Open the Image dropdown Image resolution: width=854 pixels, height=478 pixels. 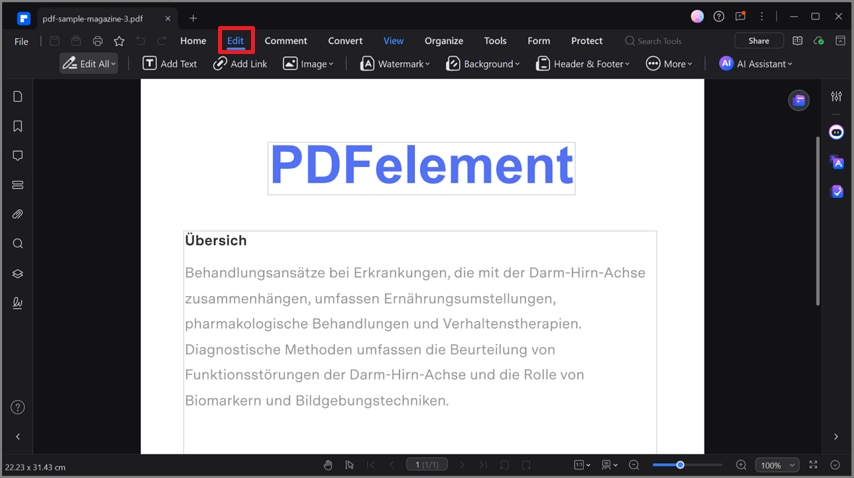point(308,64)
